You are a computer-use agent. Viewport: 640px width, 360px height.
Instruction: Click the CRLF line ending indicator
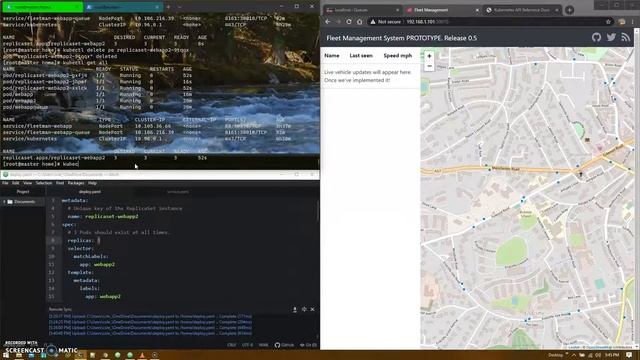[x=231, y=345]
